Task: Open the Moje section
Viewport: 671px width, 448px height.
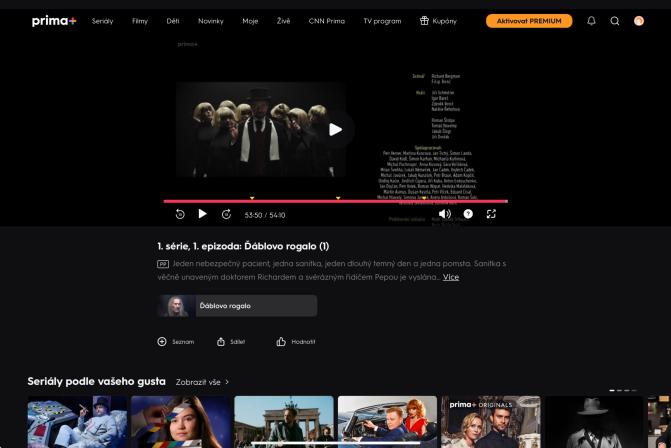Action: click(x=250, y=21)
